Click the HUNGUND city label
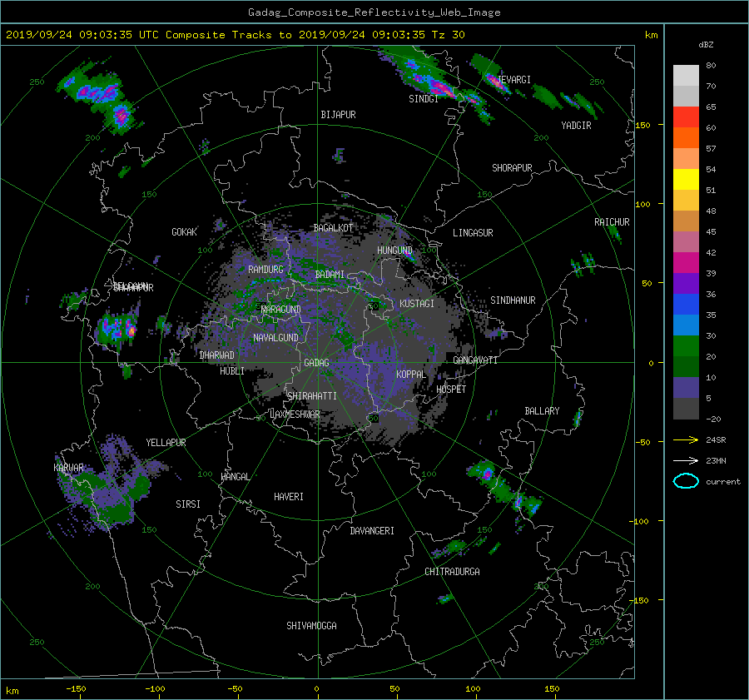749x700 pixels. [x=394, y=251]
